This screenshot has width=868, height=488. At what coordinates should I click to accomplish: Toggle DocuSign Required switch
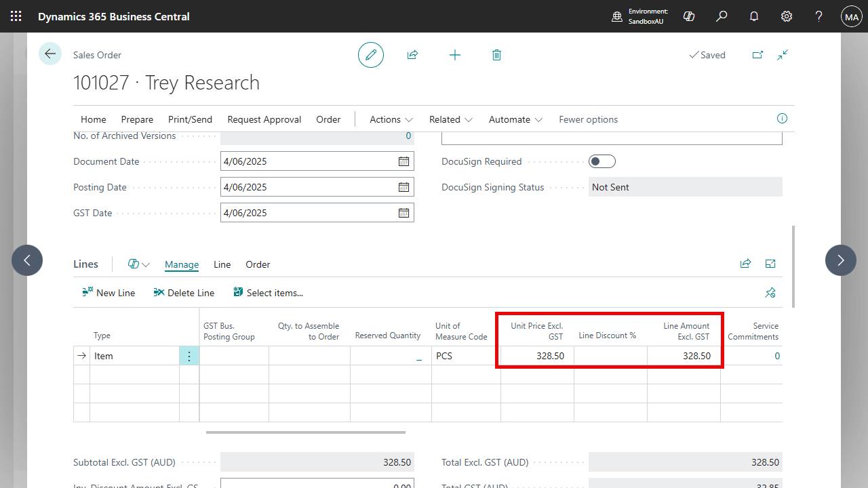click(602, 161)
